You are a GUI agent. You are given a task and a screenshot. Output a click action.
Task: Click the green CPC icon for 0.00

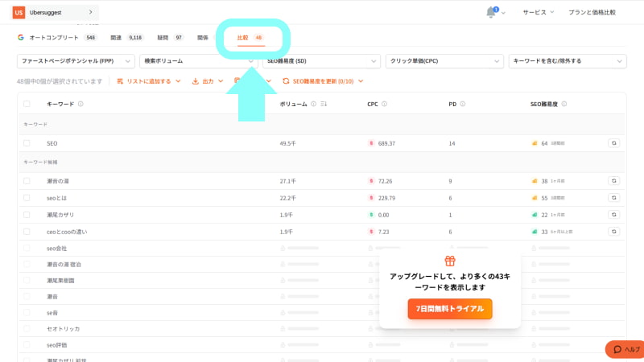(x=371, y=215)
